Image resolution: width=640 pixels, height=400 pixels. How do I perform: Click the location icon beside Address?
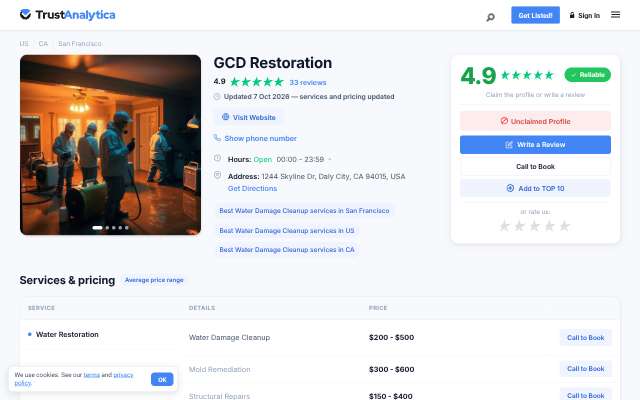[x=218, y=175]
